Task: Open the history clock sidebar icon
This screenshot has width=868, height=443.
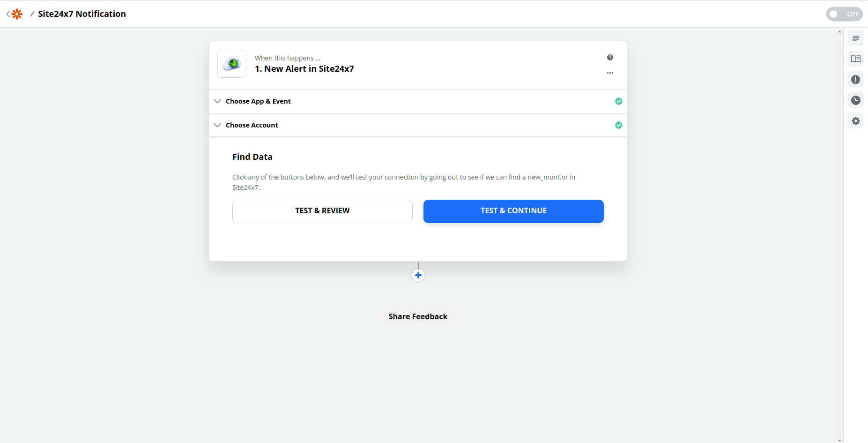Action: [x=856, y=100]
